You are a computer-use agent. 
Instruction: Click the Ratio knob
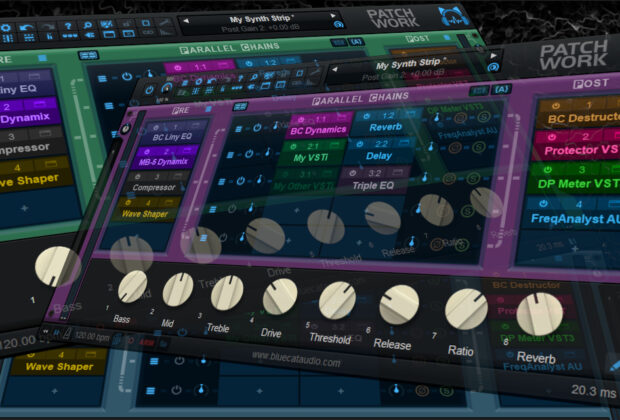pyautogui.click(x=465, y=309)
